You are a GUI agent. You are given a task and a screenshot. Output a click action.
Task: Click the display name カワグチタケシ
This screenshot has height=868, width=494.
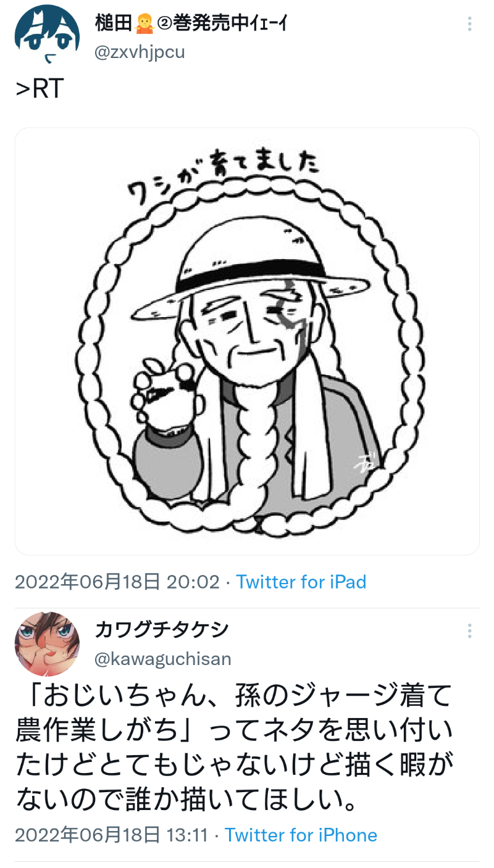coord(162,630)
